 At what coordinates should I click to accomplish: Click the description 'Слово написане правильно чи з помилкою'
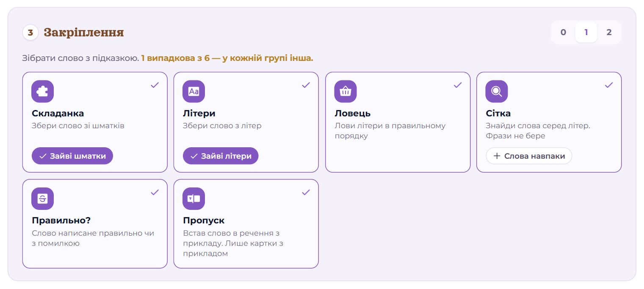(93, 238)
